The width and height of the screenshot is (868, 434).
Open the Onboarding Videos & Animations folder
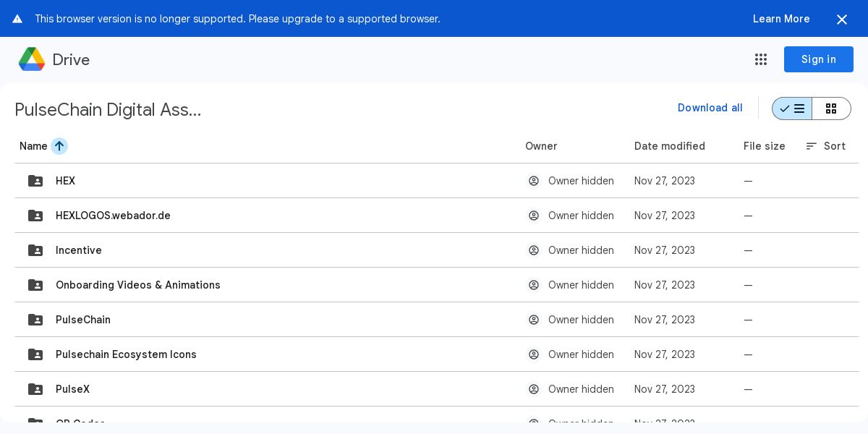(138, 285)
